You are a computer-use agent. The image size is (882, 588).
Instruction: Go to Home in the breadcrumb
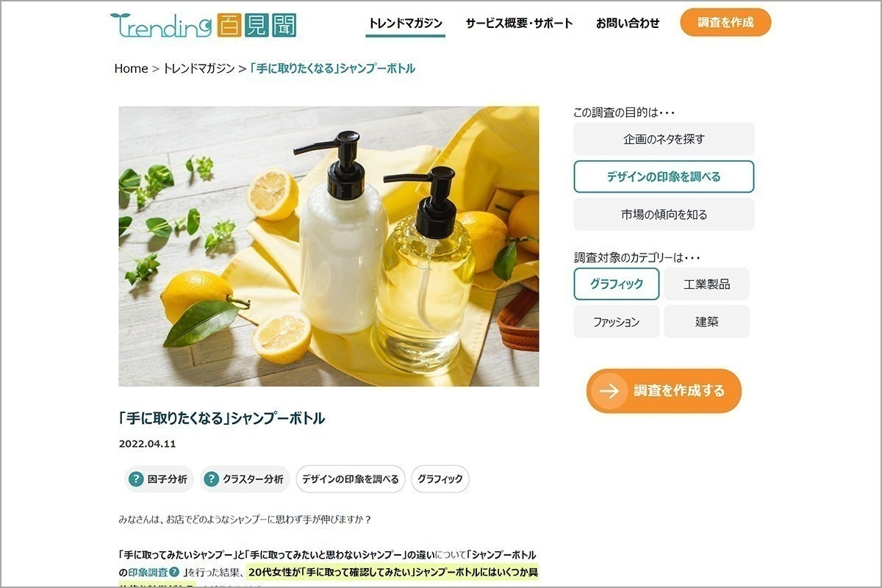[x=131, y=68]
